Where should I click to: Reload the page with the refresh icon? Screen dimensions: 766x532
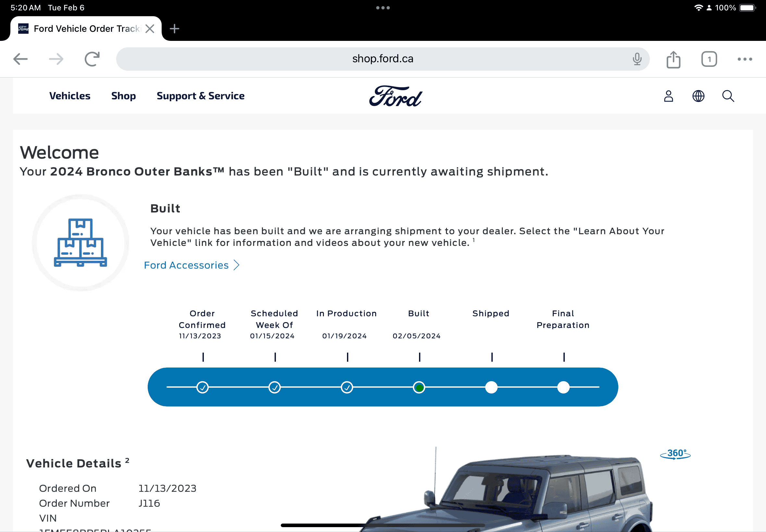pyautogui.click(x=92, y=59)
